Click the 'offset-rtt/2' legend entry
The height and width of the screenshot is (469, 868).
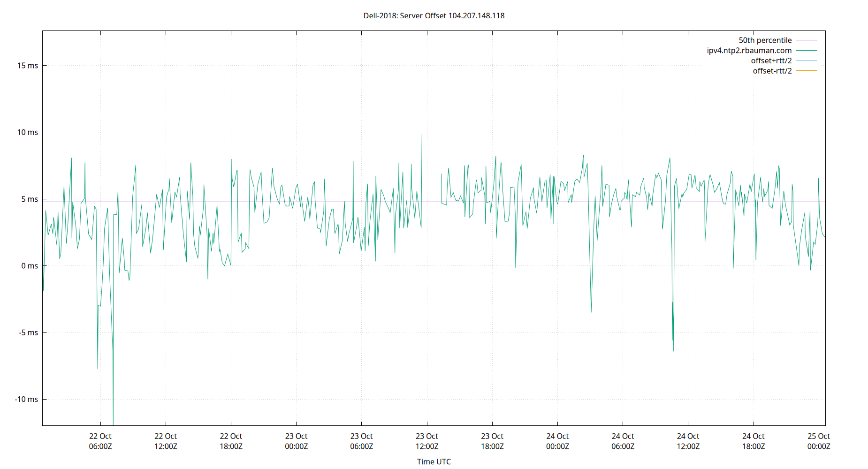point(772,71)
